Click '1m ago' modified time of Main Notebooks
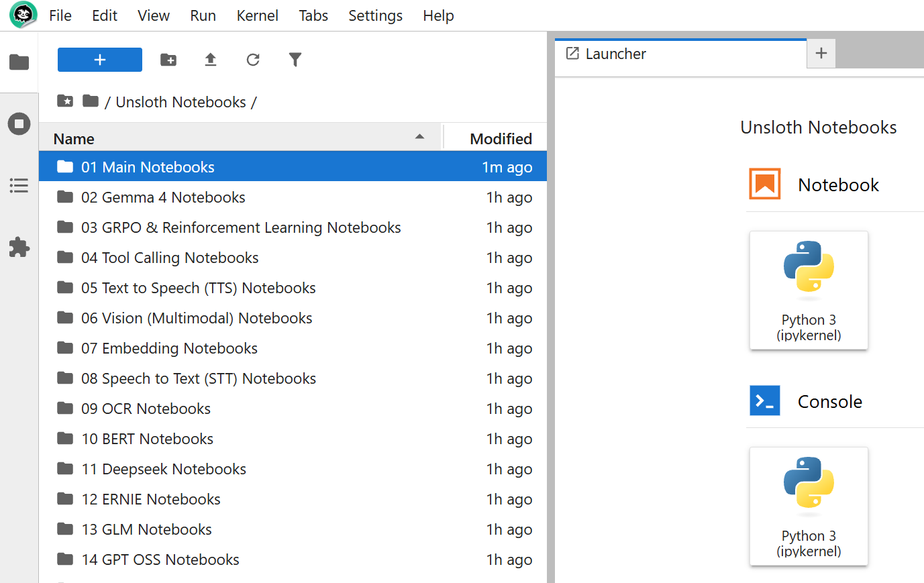 (x=507, y=167)
